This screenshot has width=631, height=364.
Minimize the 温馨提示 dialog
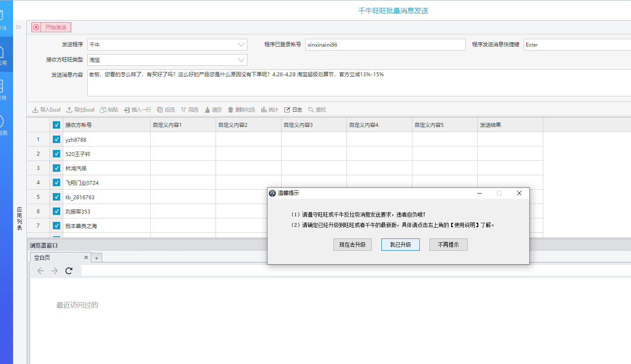[480, 193]
